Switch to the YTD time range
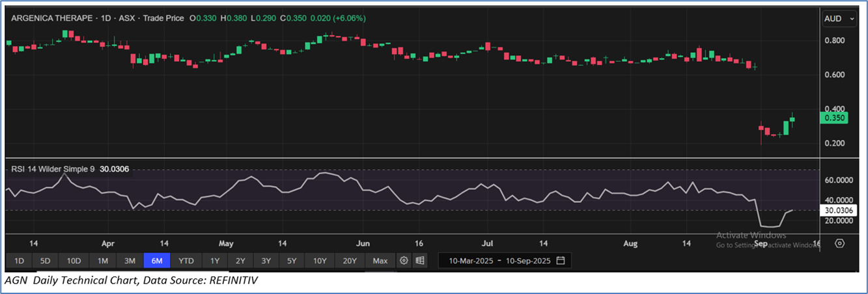The height and width of the screenshot is (294, 868). click(186, 261)
